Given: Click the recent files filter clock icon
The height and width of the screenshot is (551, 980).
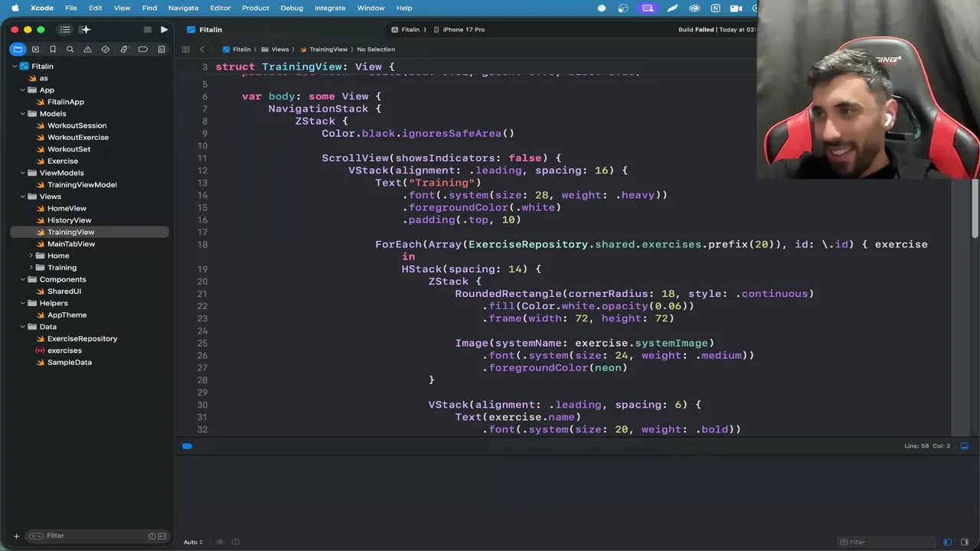Looking at the screenshot, I should tap(152, 536).
